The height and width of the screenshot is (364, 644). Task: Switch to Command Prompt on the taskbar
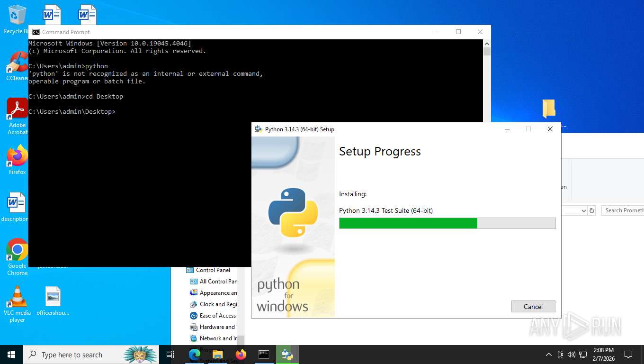click(264, 355)
